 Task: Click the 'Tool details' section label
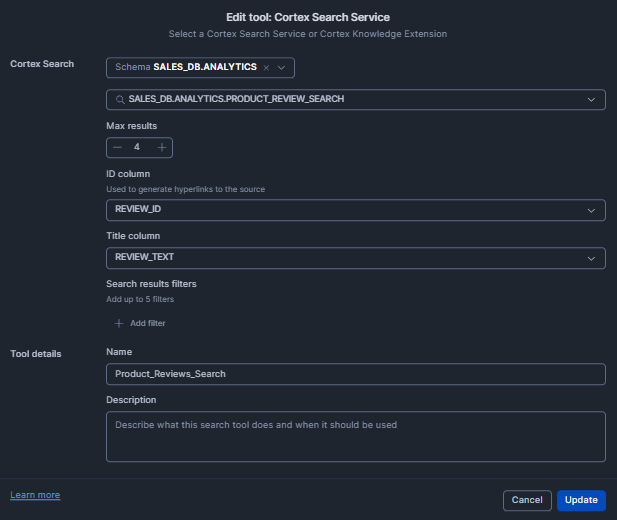pyautogui.click(x=36, y=354)
